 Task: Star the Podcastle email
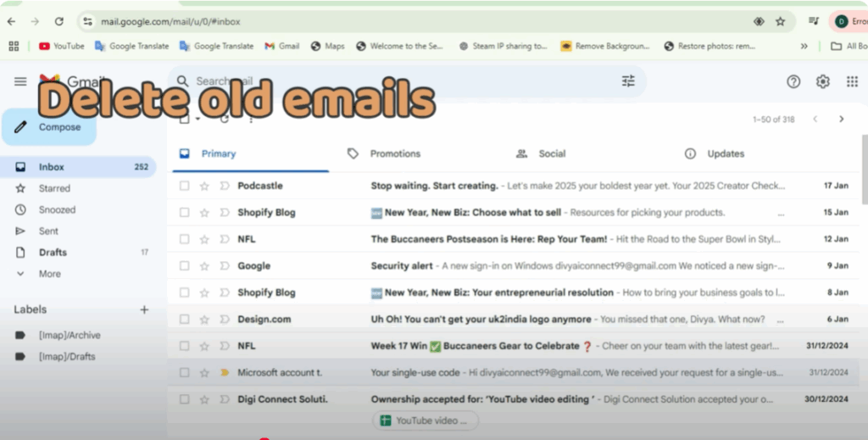(204, 186)
